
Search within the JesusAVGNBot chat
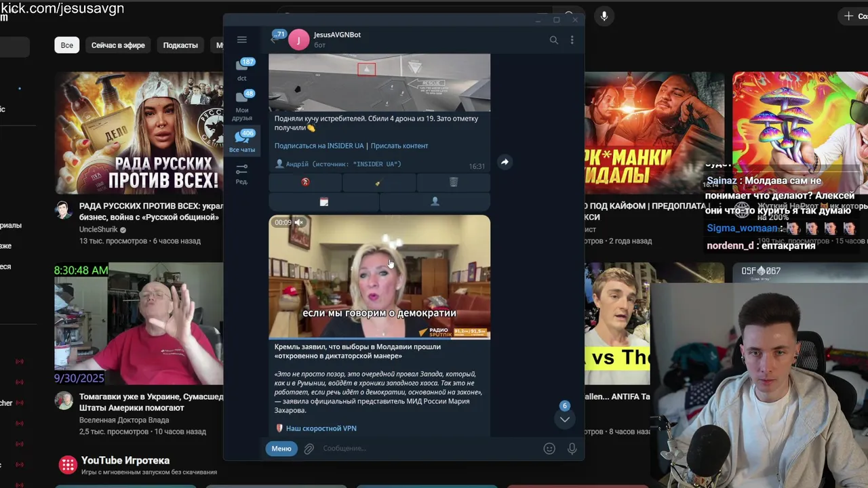coord(553,40)
